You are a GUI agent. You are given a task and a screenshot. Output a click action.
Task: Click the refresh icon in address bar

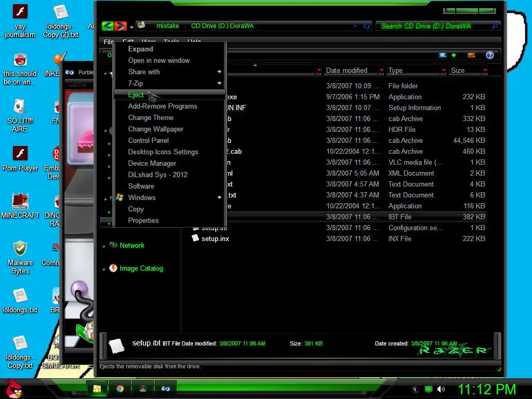tap(366, 26)
